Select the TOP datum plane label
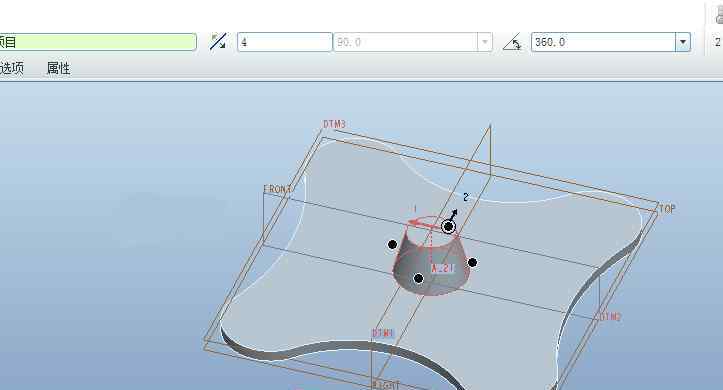Screen dimensions: 723x390 pyautogui.click(x=667, y=208)
